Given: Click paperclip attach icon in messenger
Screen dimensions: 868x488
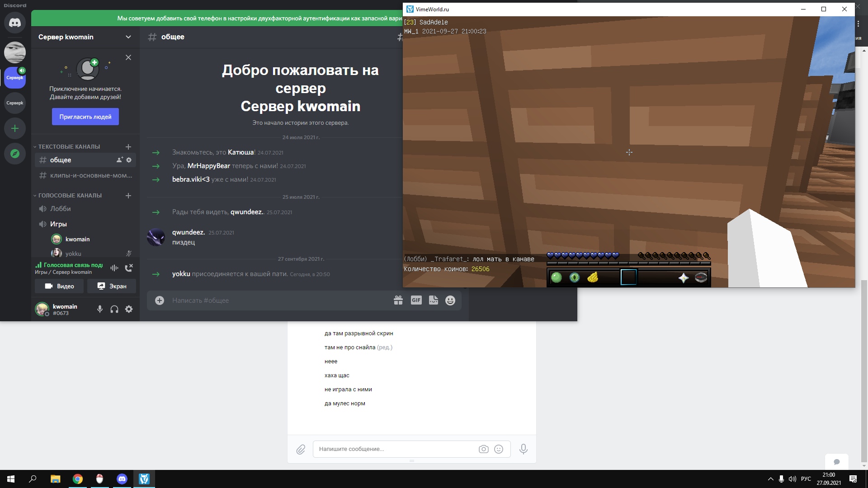Looking at the screenshot, I should coord(301,449).
